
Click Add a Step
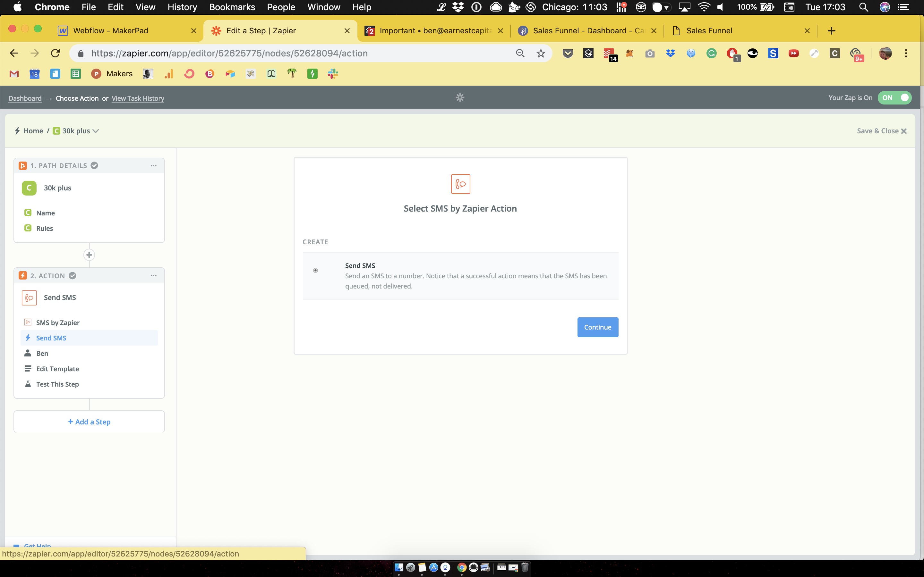click(x=89, y=422)
